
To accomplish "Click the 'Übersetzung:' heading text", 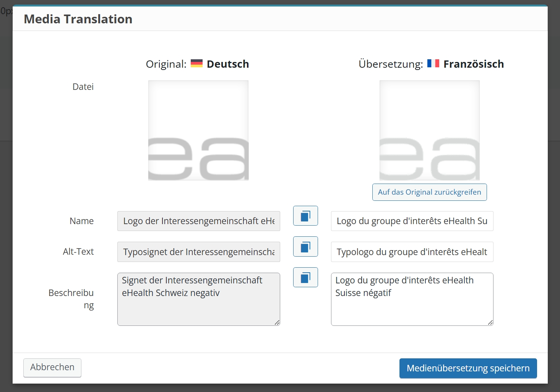I will coord(391,64).
